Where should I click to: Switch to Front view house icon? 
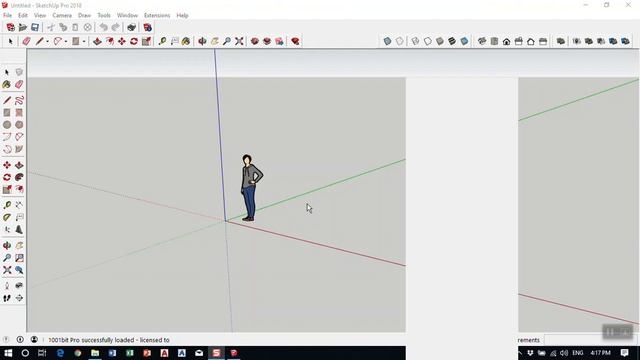[x=507, y=41]
